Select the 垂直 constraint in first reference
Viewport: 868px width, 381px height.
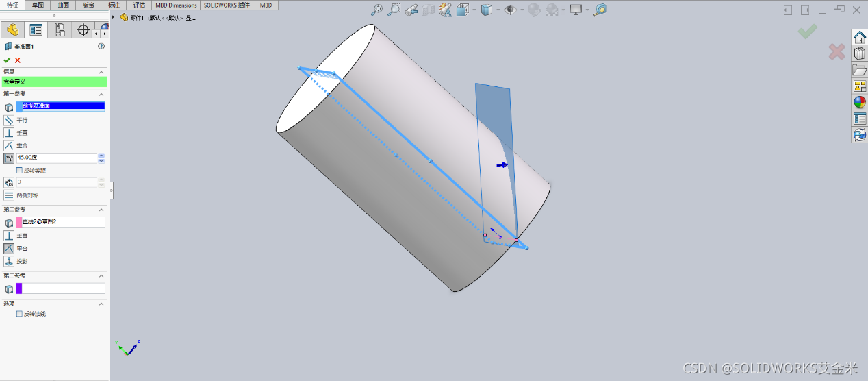[9, 132]
